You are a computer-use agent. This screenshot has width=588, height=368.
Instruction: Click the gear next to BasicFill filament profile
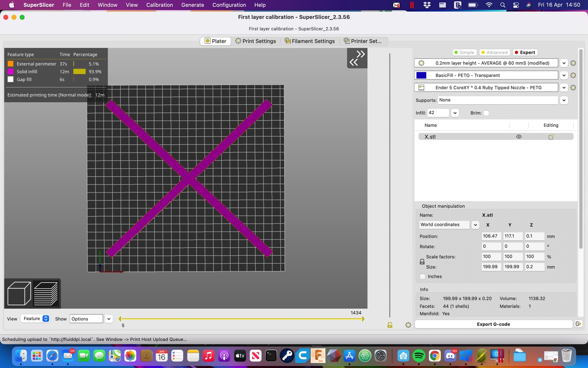[573, 75]
